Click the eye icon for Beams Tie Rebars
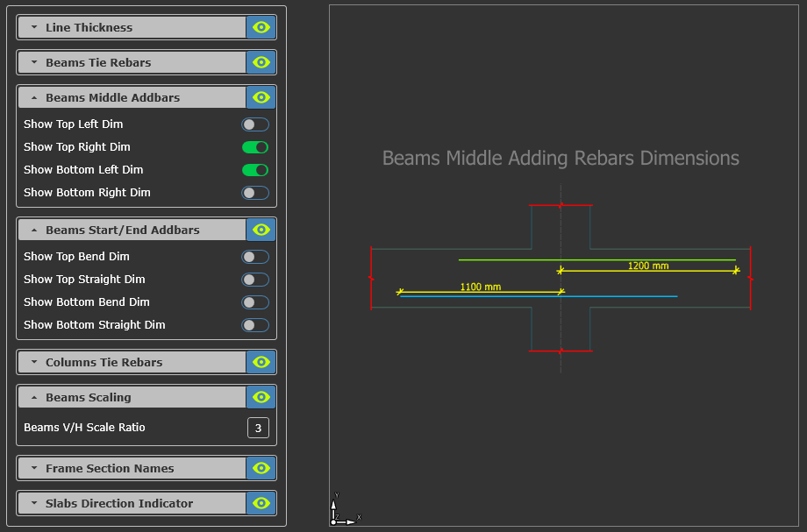This screenshot has width=807, height=532. pos(261,62)
